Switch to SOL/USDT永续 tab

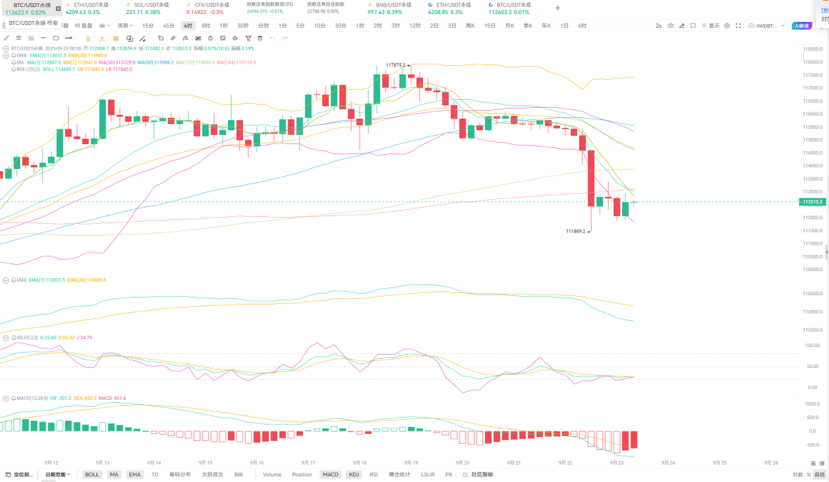(x=144, y=8)
